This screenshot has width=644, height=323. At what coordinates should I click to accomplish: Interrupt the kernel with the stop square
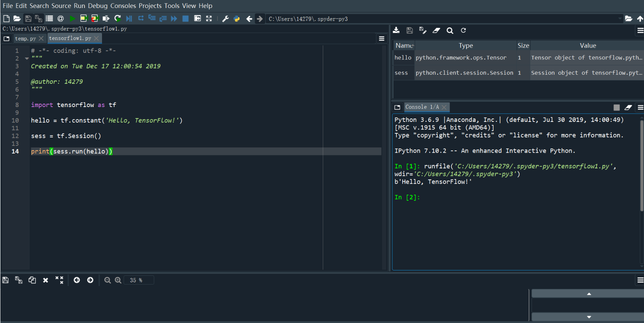[617, 107]
